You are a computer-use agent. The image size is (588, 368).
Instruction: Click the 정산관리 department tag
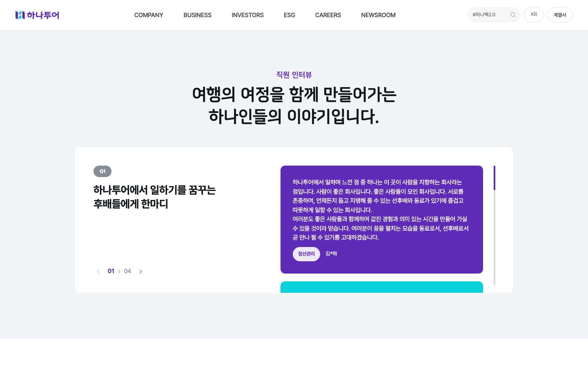point(306,254)
